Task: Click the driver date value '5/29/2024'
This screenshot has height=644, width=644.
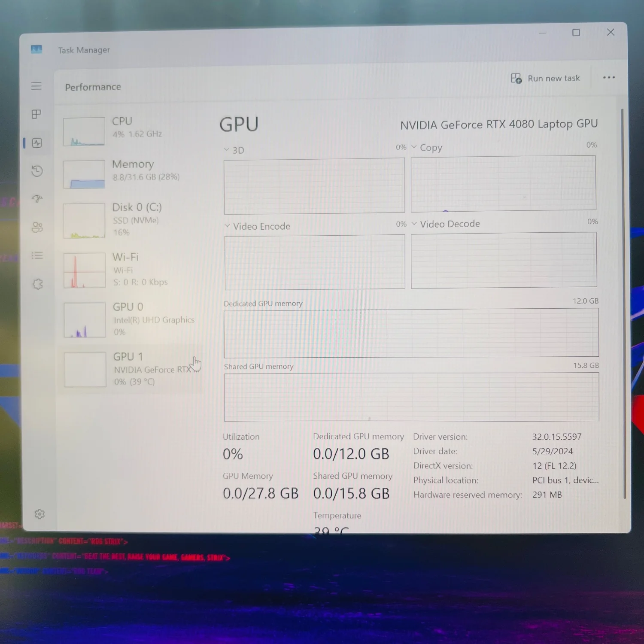Action: tap(553, 451)
